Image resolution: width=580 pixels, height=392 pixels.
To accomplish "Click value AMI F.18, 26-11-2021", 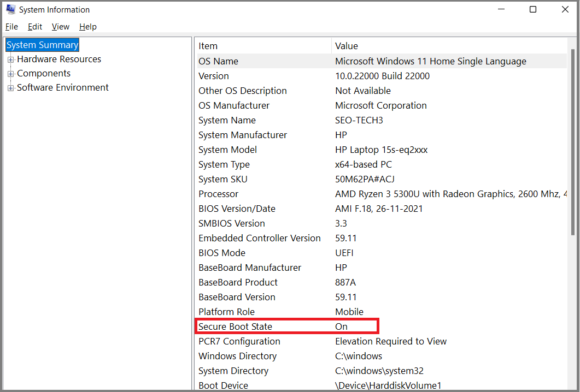I will pyautogui.click(x=379, y=209).
